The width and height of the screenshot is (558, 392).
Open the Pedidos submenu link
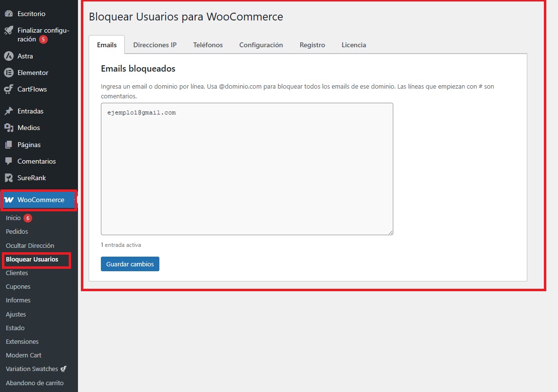[x=17, y=232]
